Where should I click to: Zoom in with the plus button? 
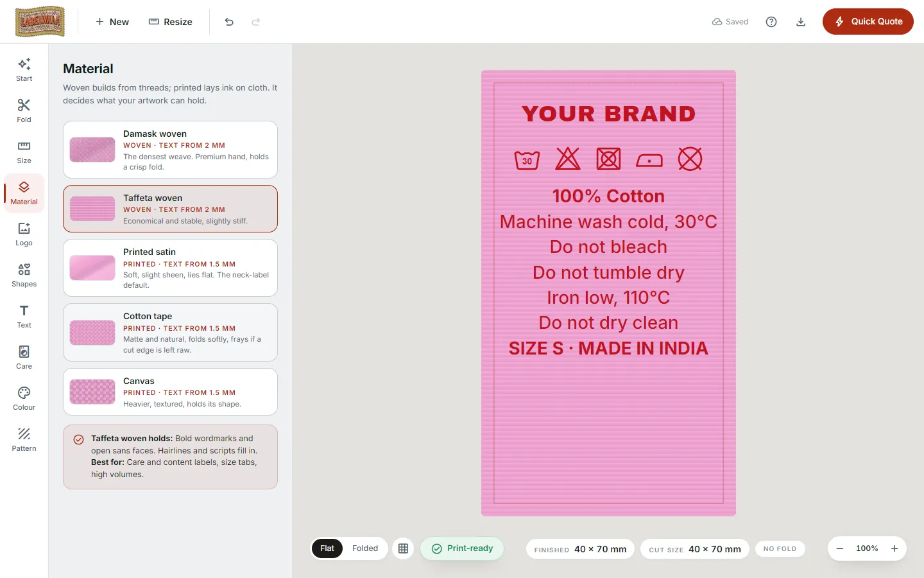tap(894, 548)
